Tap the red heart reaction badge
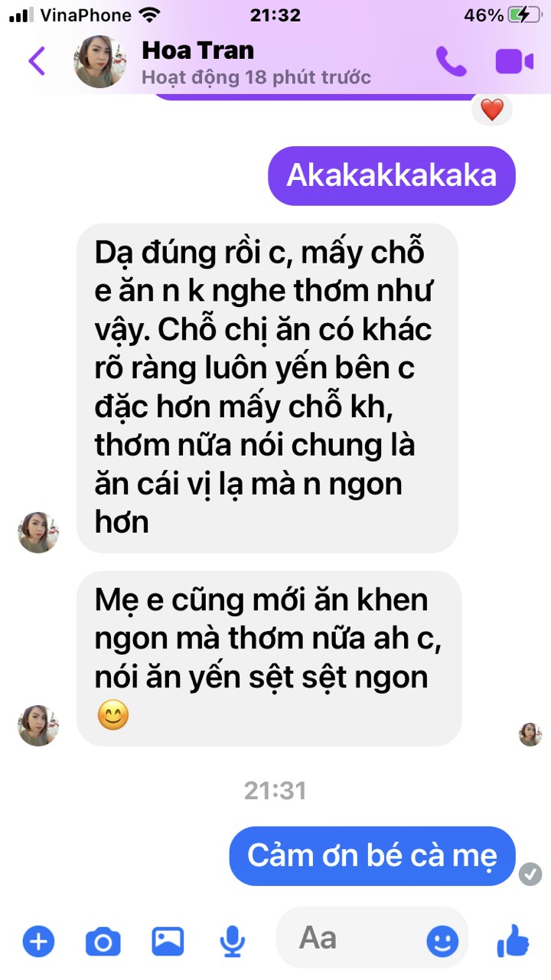 point(492,111)
